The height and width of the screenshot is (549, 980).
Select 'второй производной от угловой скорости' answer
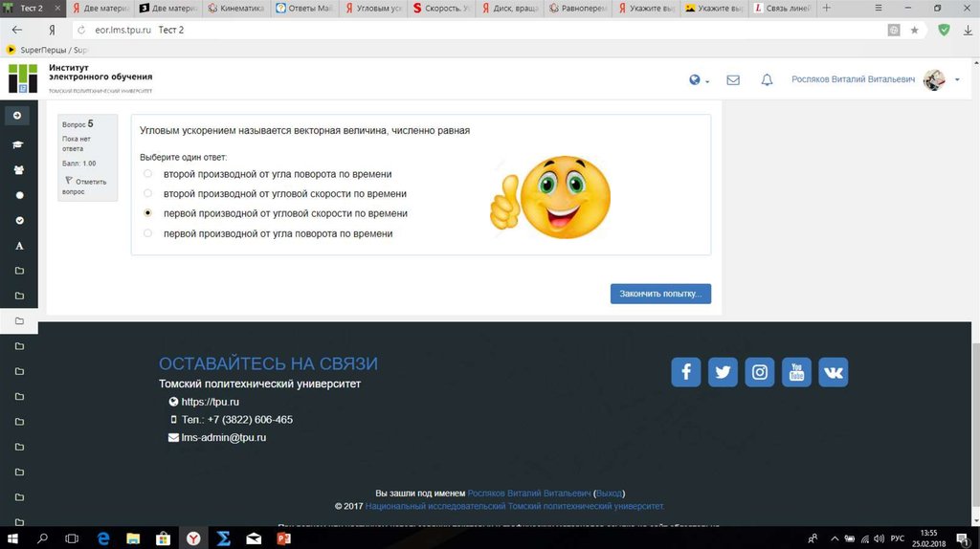pos(147,193)
